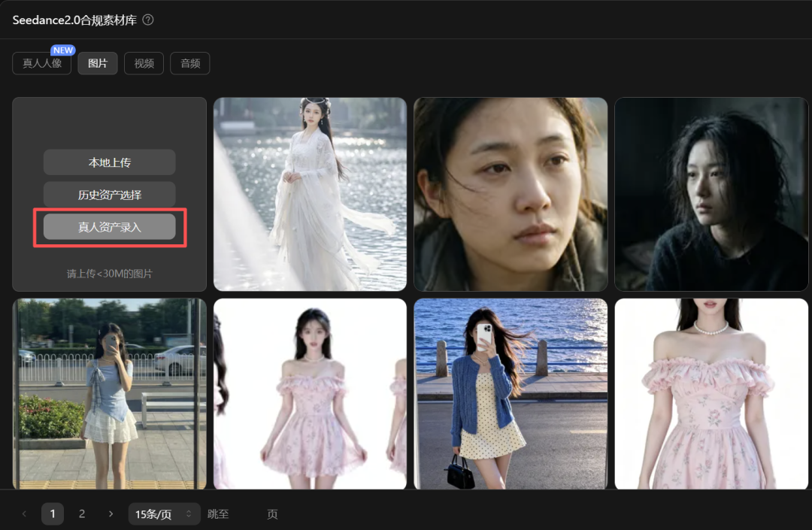Open the dark-haired woman in black sweater image

710,194
